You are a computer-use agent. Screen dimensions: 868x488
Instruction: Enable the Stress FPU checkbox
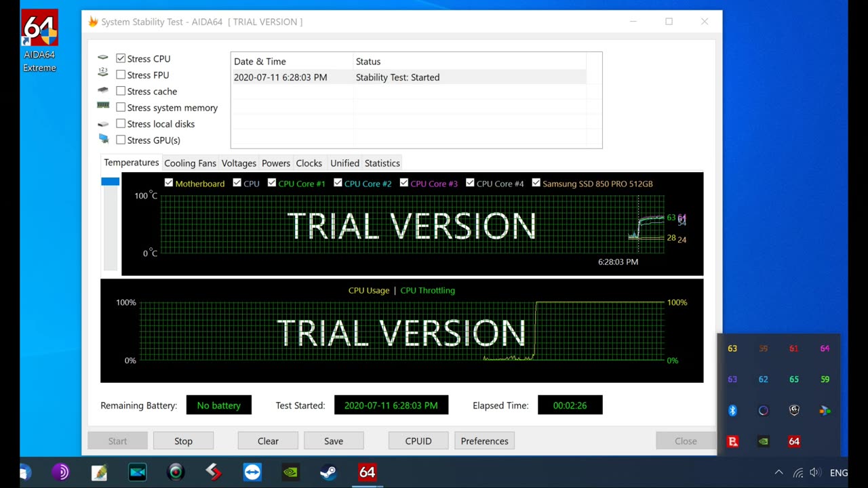pos(121,75)
